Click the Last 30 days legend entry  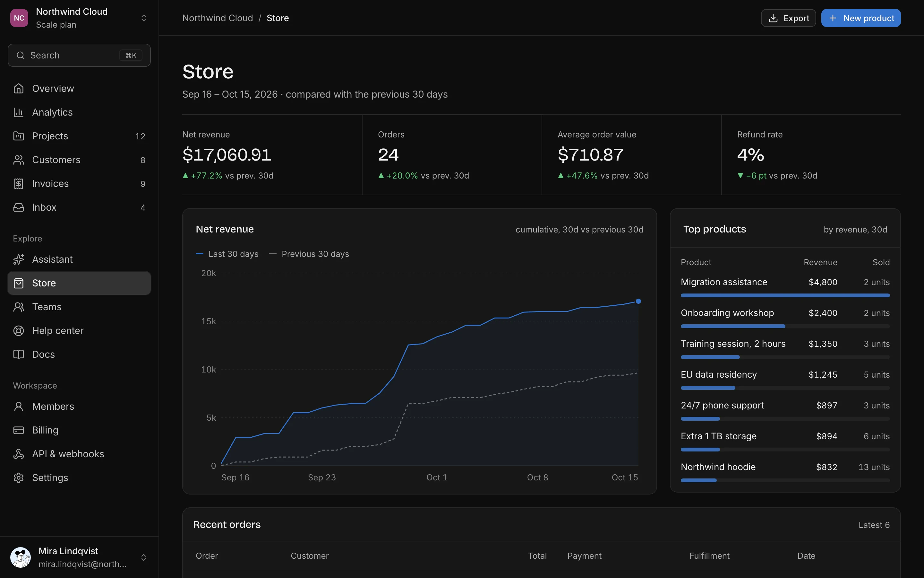[x=227, y=254]
